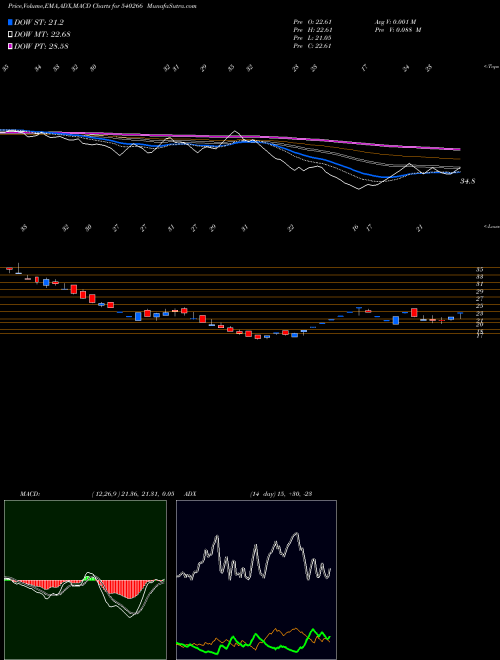Image resolution: width=500 pixels, height=660 pixels.
Task: Click the 'Tops' label at right edge
Action: pos(491,67)
